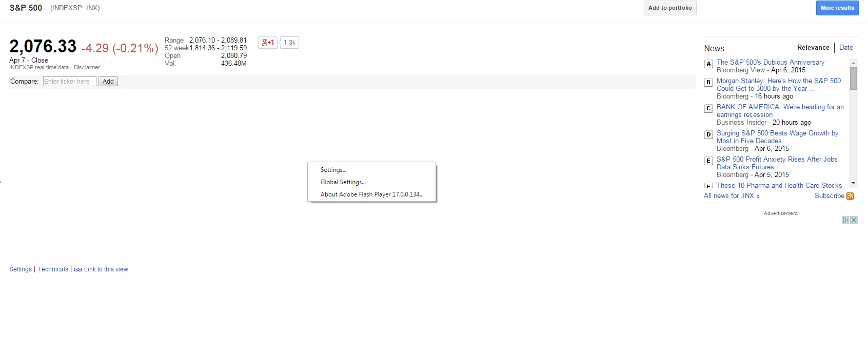868x354 pixels.
Task: Click the Subscribe link
Action: click(830, 196)
